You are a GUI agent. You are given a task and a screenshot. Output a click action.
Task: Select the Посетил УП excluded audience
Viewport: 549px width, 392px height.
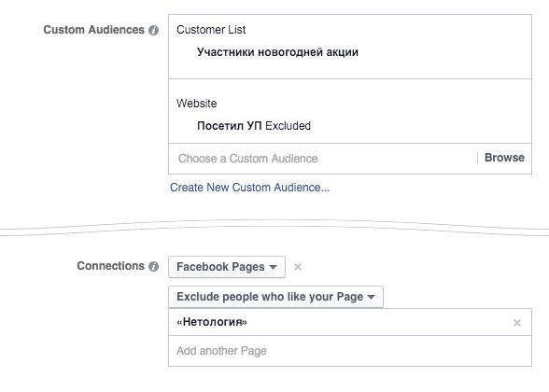tap(230, 126)
